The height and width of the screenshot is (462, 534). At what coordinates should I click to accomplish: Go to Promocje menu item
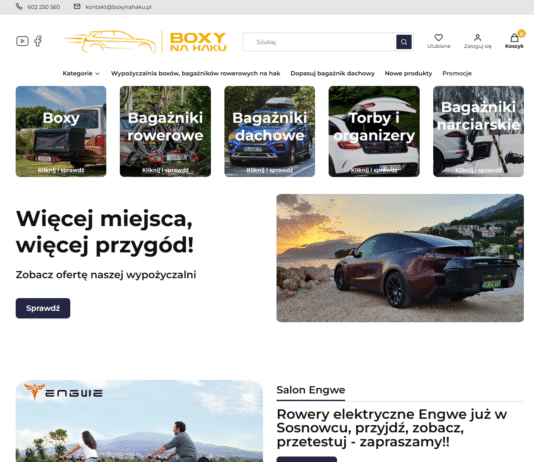tap(457, 73)
